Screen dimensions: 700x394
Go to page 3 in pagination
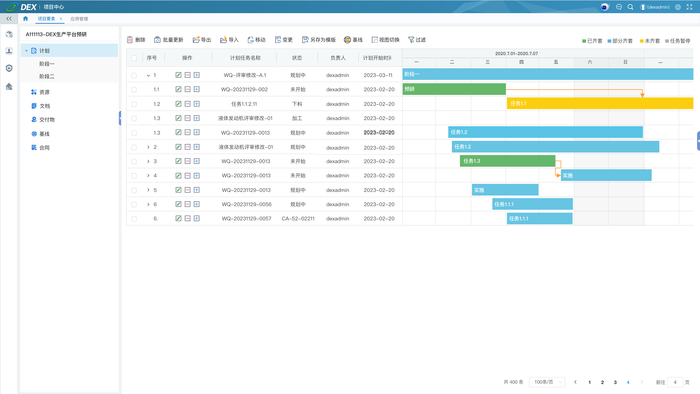point(615,382)
